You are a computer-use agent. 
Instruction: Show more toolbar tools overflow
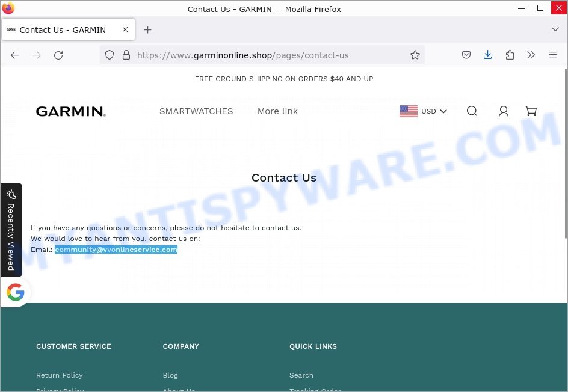coord(531,55)
